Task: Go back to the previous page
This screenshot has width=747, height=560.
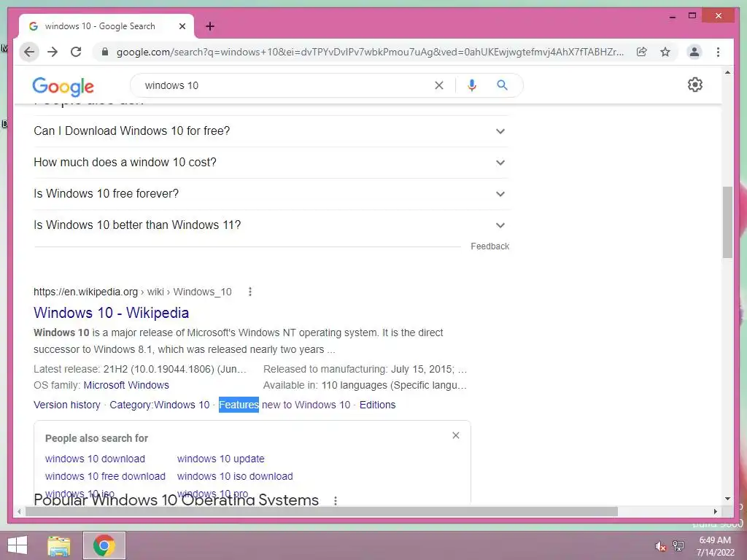Action: click(29, 52)
